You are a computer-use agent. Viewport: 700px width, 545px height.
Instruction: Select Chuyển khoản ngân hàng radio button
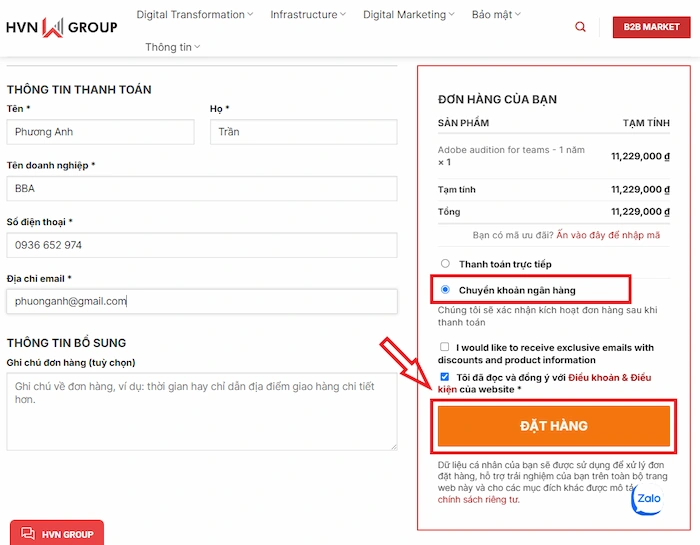[445, 290]
